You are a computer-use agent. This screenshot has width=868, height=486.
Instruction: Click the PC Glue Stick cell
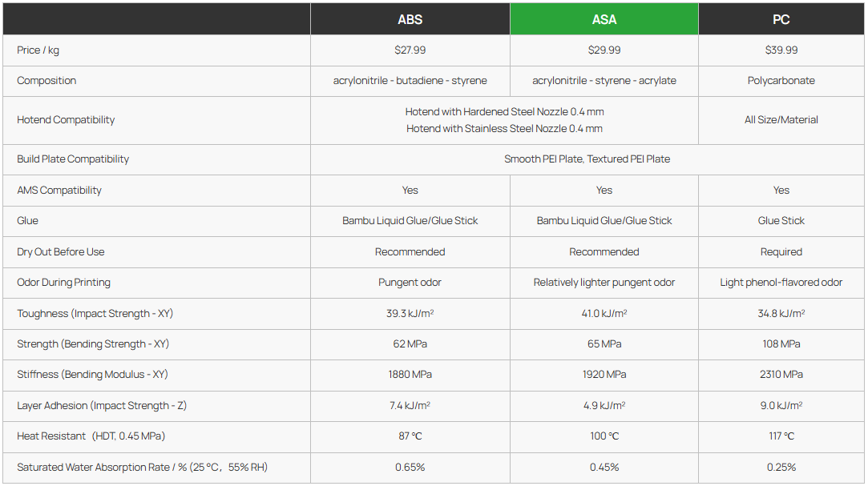coord(781,221)
